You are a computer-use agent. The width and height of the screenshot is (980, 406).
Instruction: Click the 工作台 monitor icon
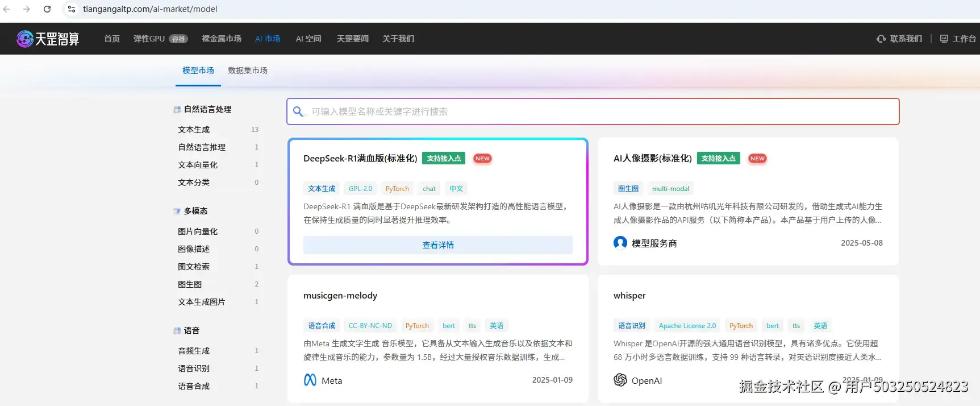tap(944, 39)
